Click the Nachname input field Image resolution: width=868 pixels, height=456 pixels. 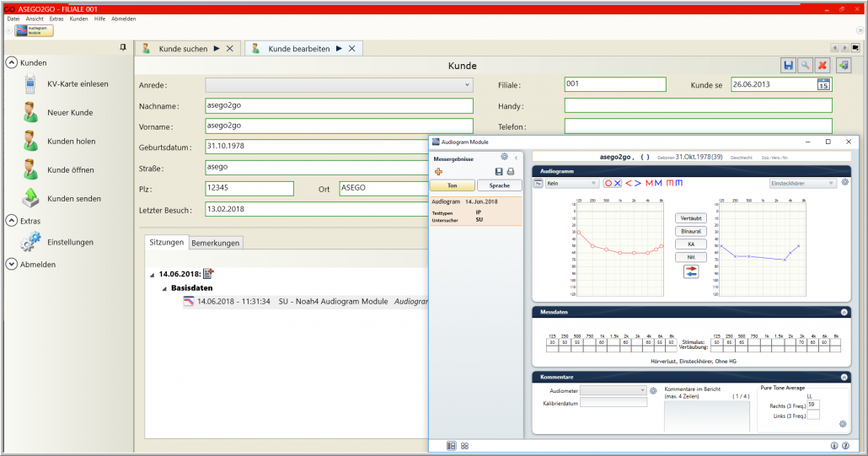coord(337,106)
